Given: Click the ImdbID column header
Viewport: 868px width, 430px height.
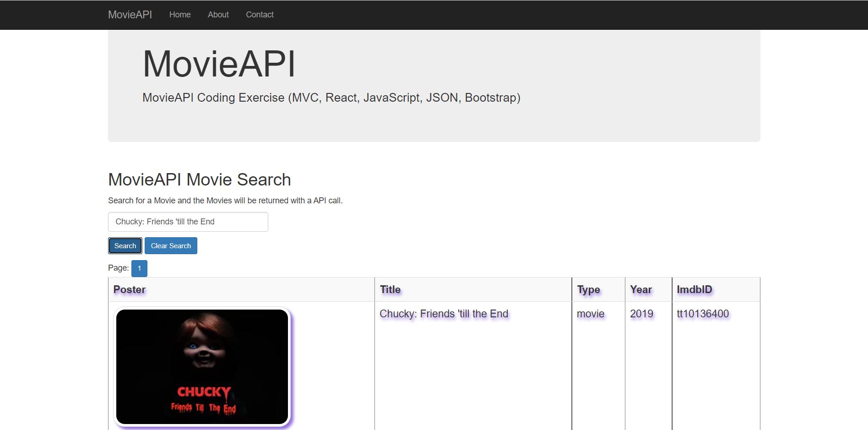Looking at the screenshot, I should point(716,289).
